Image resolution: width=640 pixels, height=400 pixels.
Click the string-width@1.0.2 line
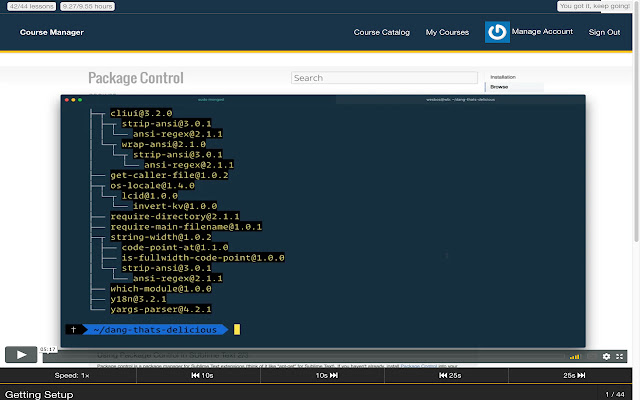pyautogui.click(x=161, y=237)
